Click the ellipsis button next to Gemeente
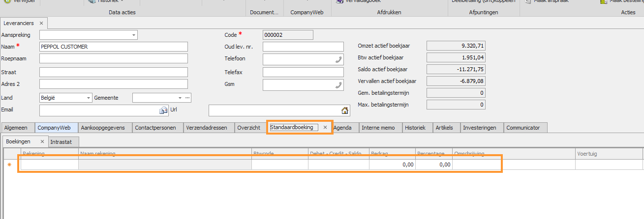Screen dimensions: 644x219 [187, 98]
